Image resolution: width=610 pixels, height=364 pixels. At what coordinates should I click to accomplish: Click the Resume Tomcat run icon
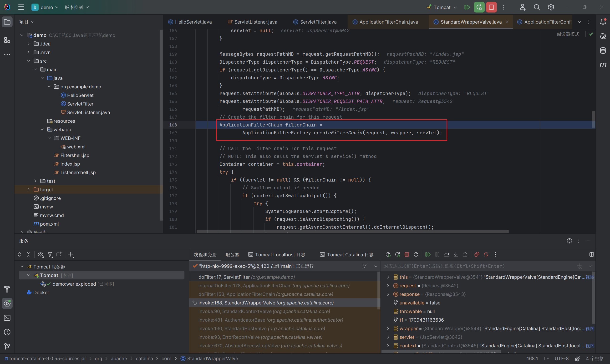pos(467,7)
